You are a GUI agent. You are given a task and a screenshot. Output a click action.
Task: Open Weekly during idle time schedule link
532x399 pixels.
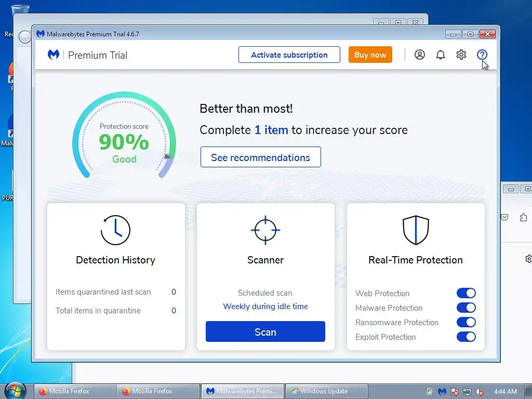coord(265,307)
